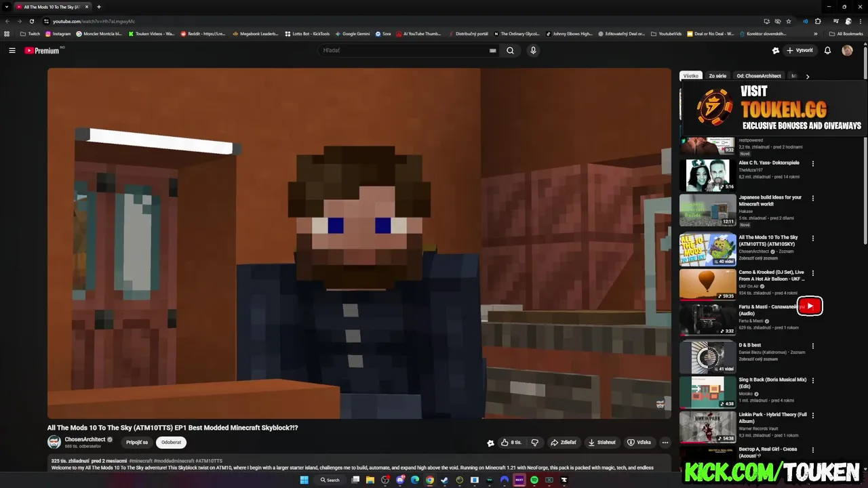Open Sing It Back video thumbnail
Screen dimensions: 868x488
tap(708, 392)
